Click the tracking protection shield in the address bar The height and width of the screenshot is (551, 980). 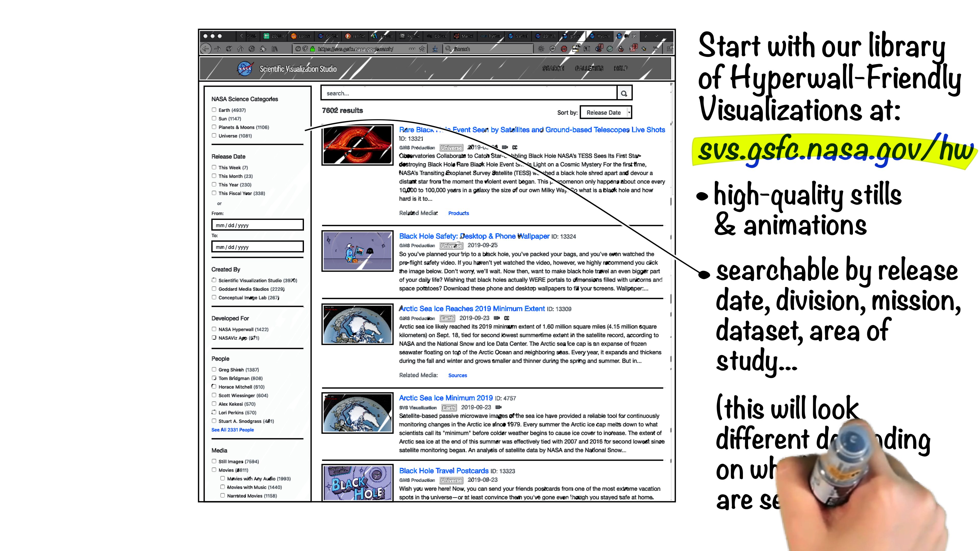[305, 49]
